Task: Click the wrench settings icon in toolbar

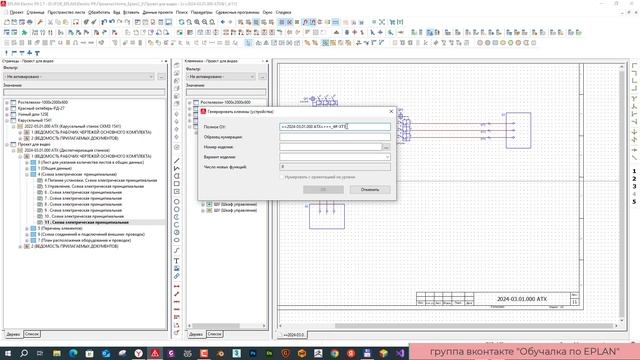Action: tap(40, 22)
